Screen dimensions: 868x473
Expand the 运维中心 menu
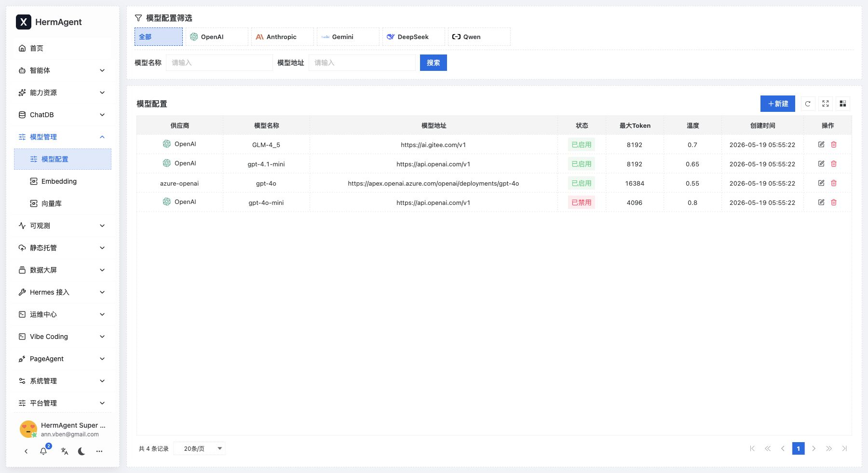[63, 314]
